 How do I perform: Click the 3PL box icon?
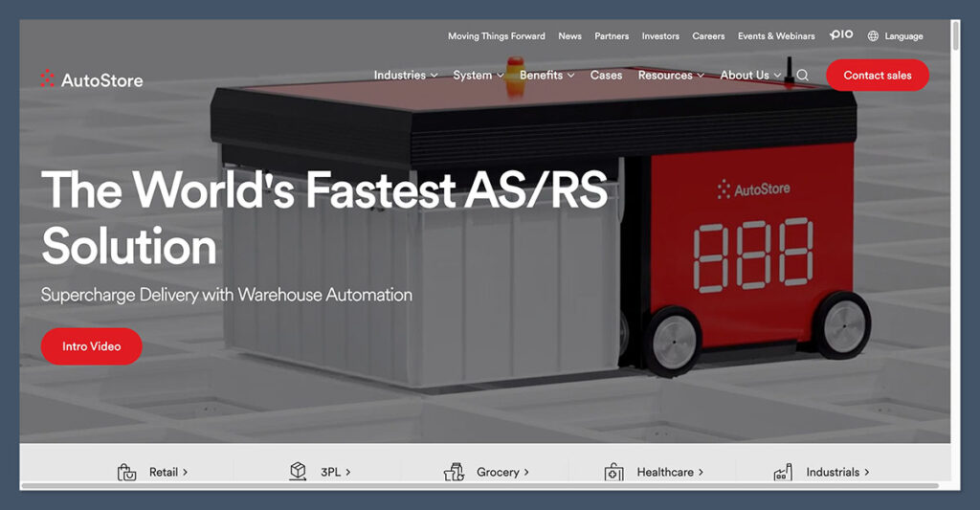[299, 472]
